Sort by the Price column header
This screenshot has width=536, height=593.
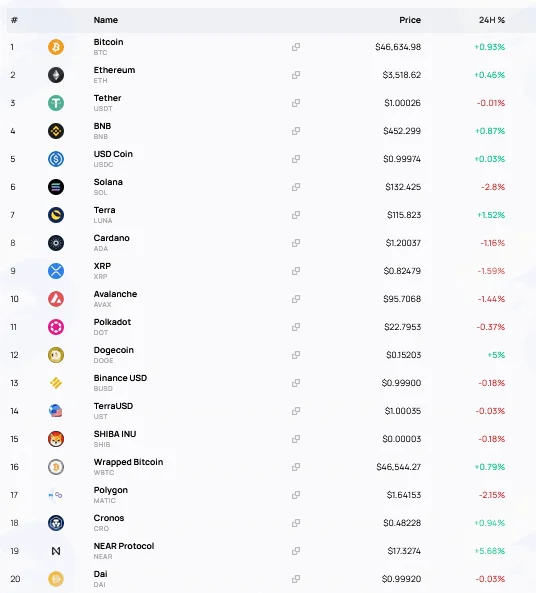tap(410, 20)
